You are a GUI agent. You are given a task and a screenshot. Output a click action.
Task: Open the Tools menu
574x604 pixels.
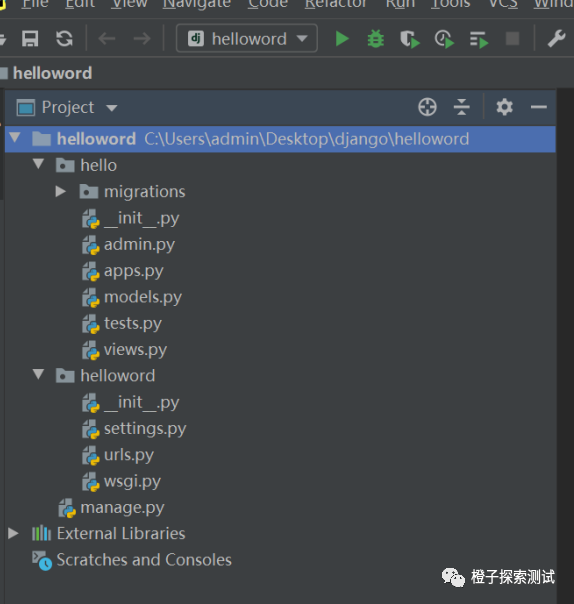tap(450, 4)
